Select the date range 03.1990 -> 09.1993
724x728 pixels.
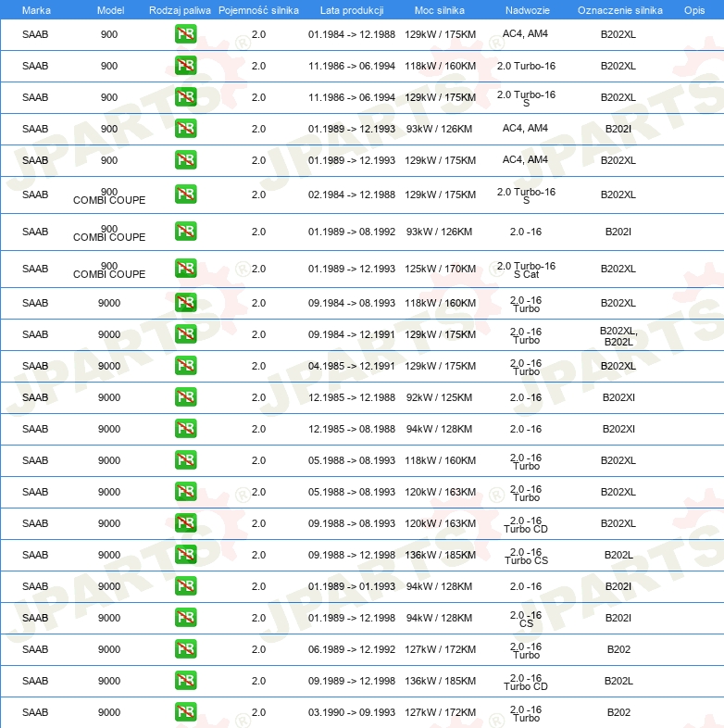click(352, 712)
